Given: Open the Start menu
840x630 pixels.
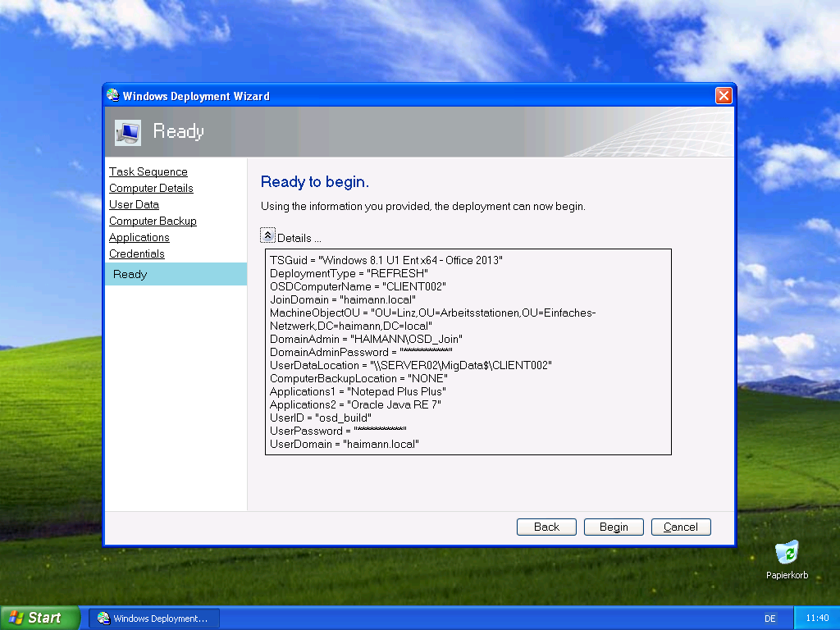Looking at the screenshot, I should tap(39, 618).
